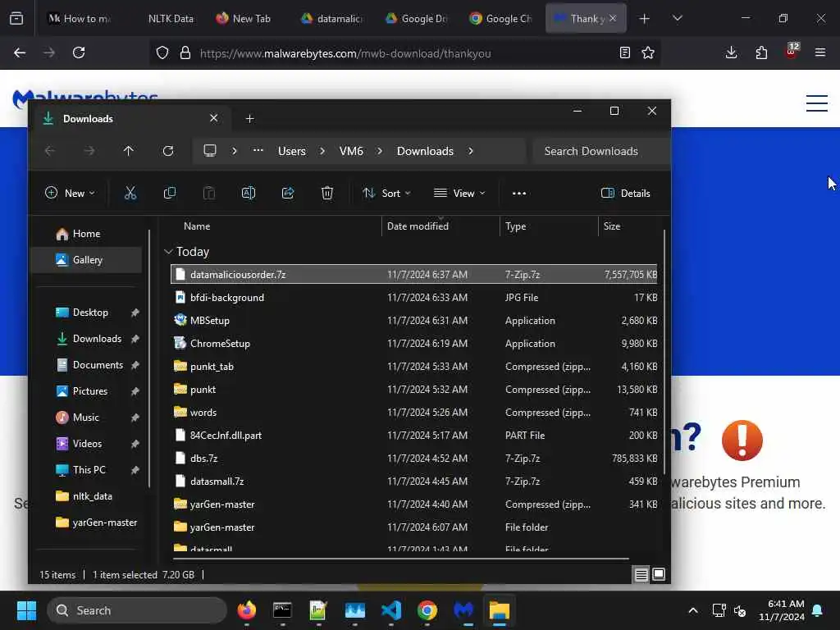The width and height of the screenshot is (840, 630).
Task: Switch to large thumbnails view icon in status bar
Action: [x=659, y=575]
